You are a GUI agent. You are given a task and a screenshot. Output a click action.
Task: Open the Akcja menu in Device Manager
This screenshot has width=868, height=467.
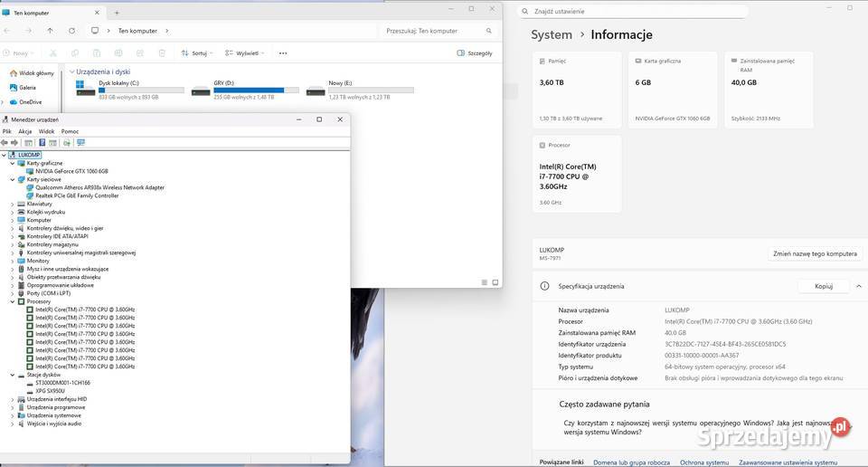click(x=25, y=131)
